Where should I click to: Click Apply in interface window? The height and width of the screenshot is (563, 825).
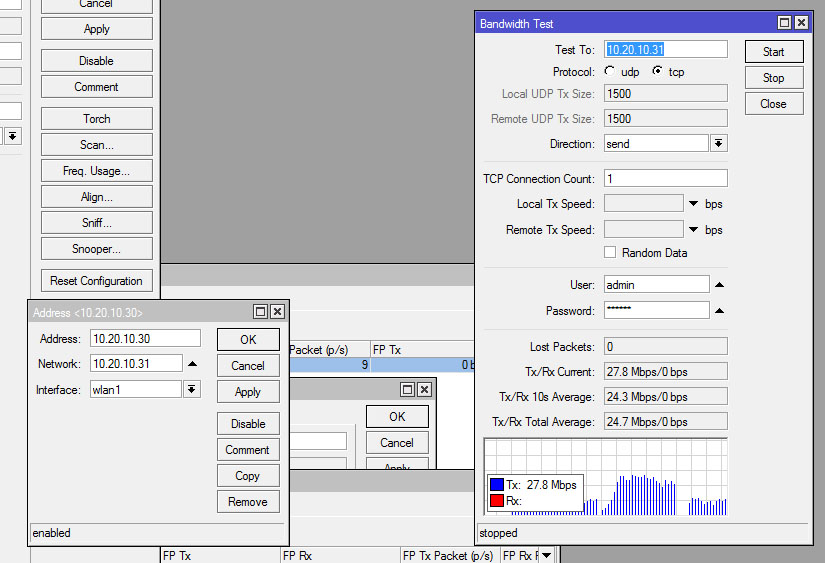97,29
